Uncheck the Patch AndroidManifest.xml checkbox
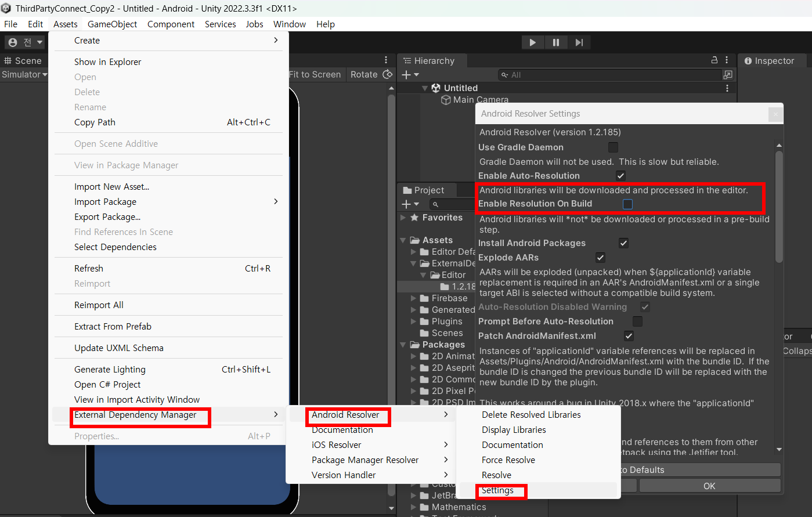 pyautogui.click(x=629, y=336)
